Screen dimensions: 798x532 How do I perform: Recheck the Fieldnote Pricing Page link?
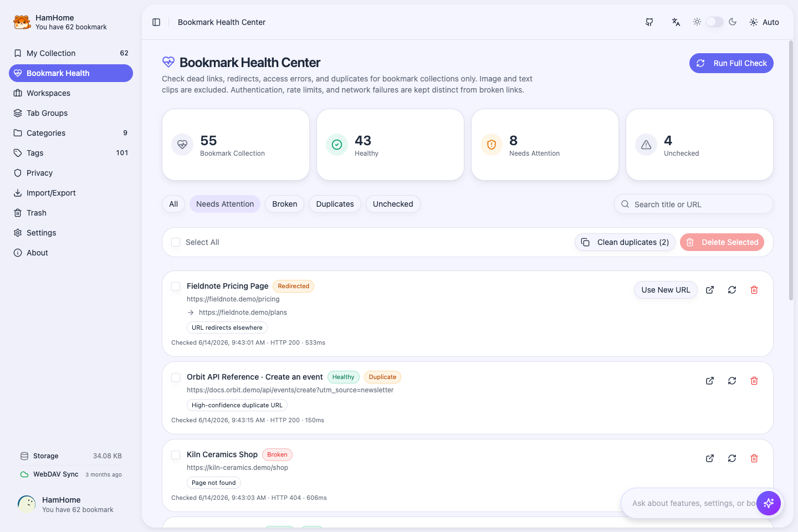732,290
